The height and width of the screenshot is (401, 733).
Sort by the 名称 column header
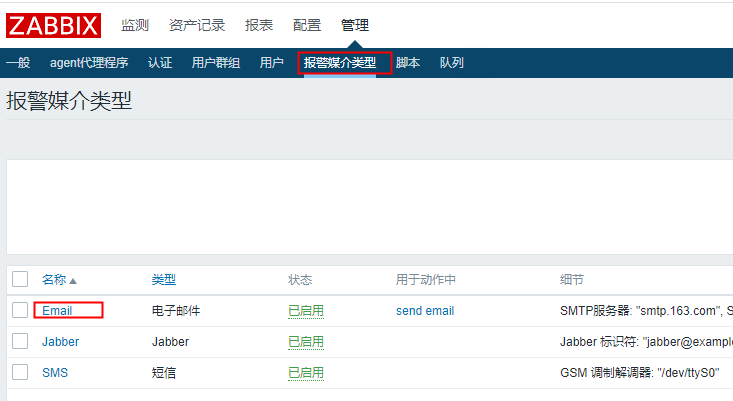tap(54, 279)
